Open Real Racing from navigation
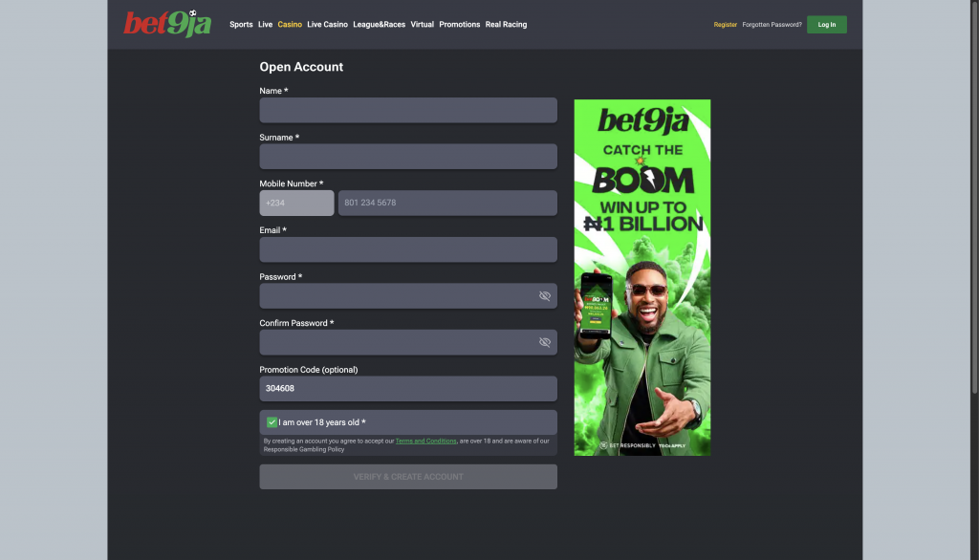Screen dimensions: 979x560 pyautogui.click(x=506, y=24)
